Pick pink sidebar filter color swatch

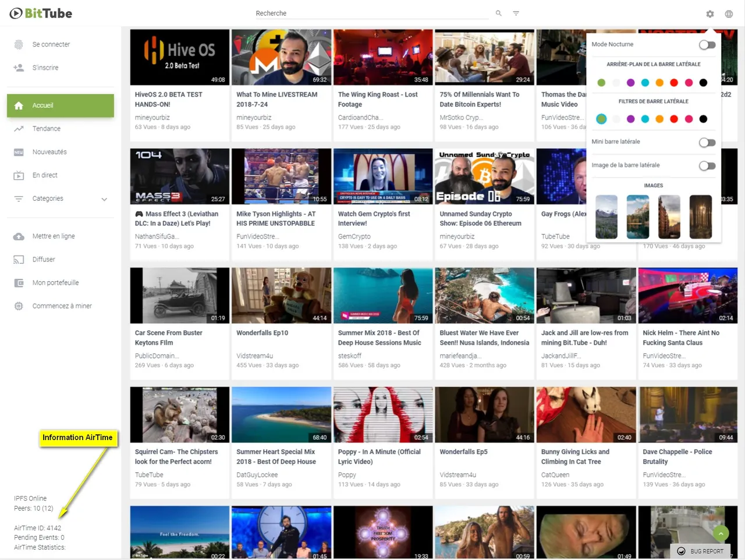689,119
